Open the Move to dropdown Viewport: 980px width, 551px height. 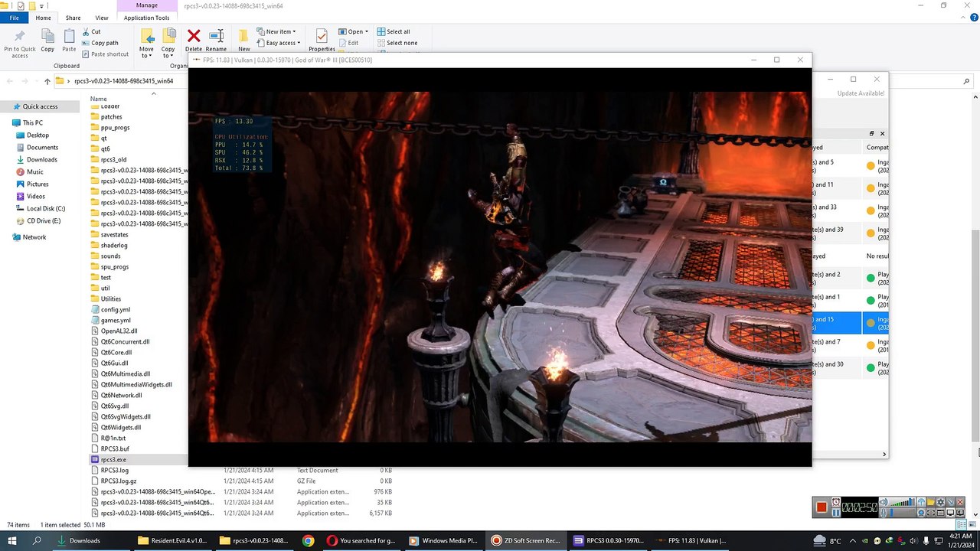146,42
